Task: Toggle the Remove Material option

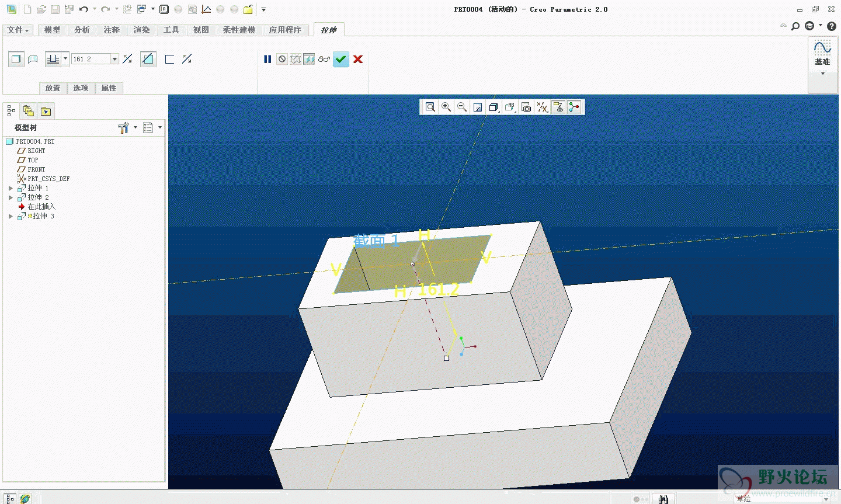Action: (x=148, y=59)
